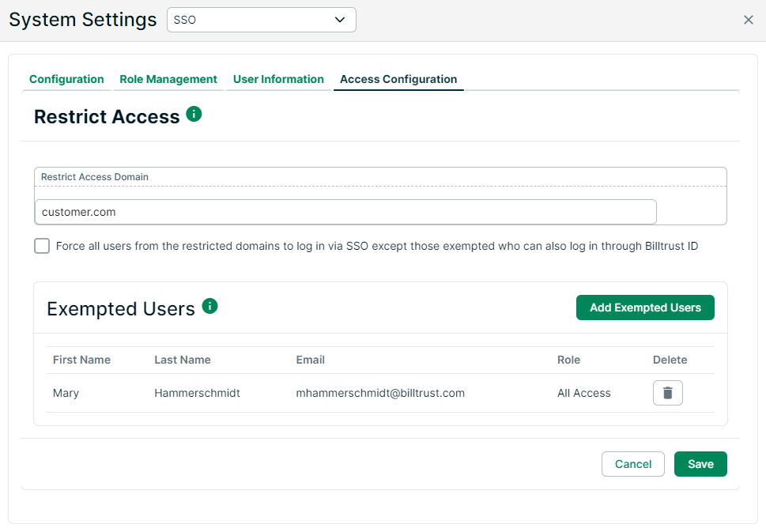Click the All Access role cell
This screenshot has width=766, height=532.
(x=583, y=393)
